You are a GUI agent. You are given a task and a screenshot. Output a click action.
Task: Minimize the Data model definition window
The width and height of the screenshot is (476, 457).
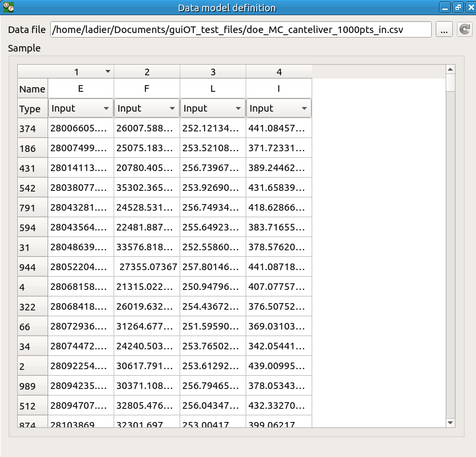(x=445, y=7)
